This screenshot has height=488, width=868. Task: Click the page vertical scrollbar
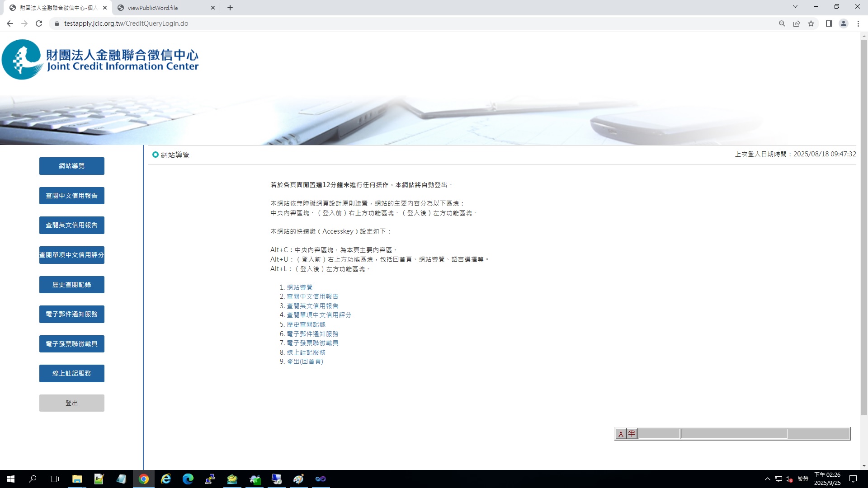click(864, 226)
